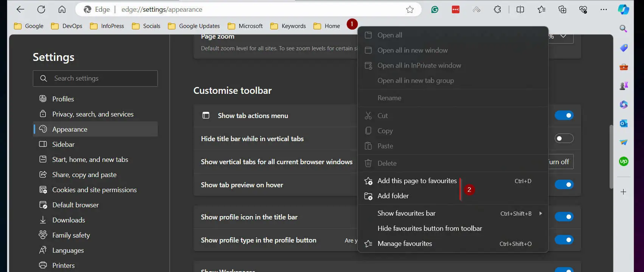Viewport: 644px width, 272px height.
Task: Open the InfoPress favourites folder
Action: click(107, 26)
